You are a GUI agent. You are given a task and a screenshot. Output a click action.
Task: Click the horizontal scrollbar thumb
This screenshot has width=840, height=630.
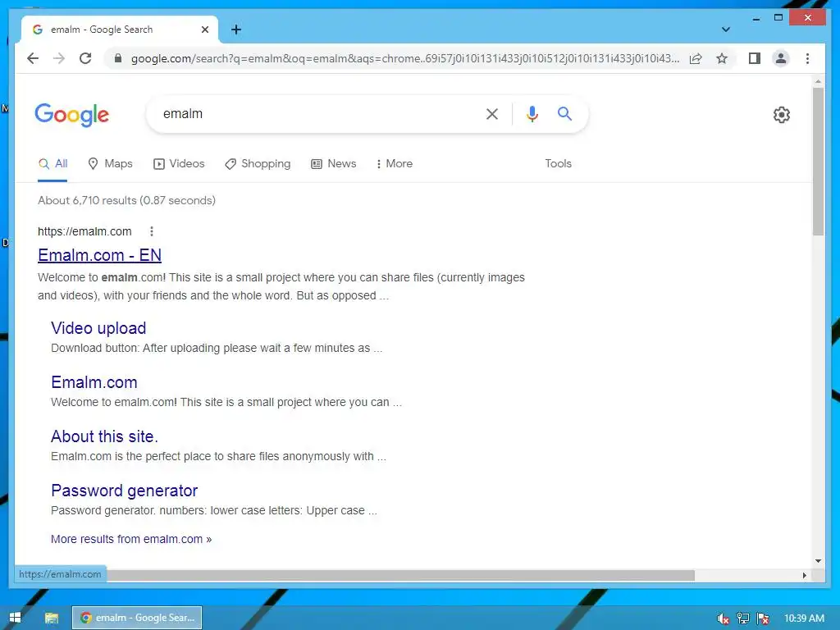pyautogui.click(x=400, y=575)
